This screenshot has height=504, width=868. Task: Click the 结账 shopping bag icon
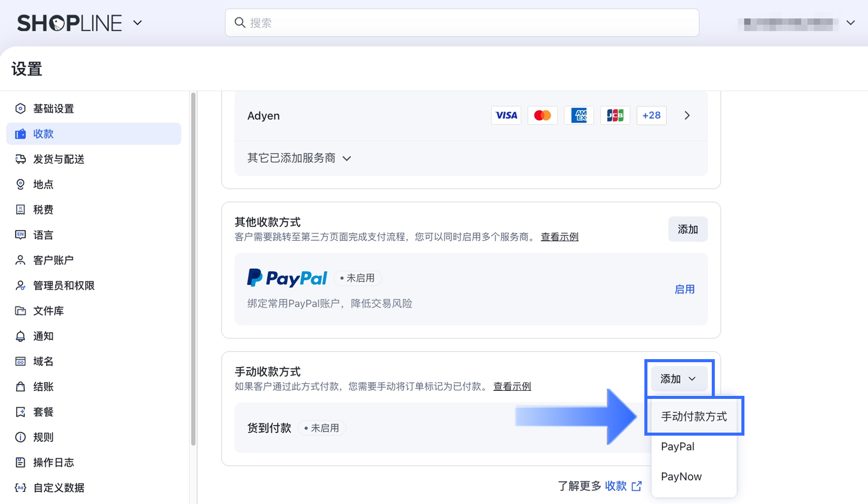pos(20,387)
